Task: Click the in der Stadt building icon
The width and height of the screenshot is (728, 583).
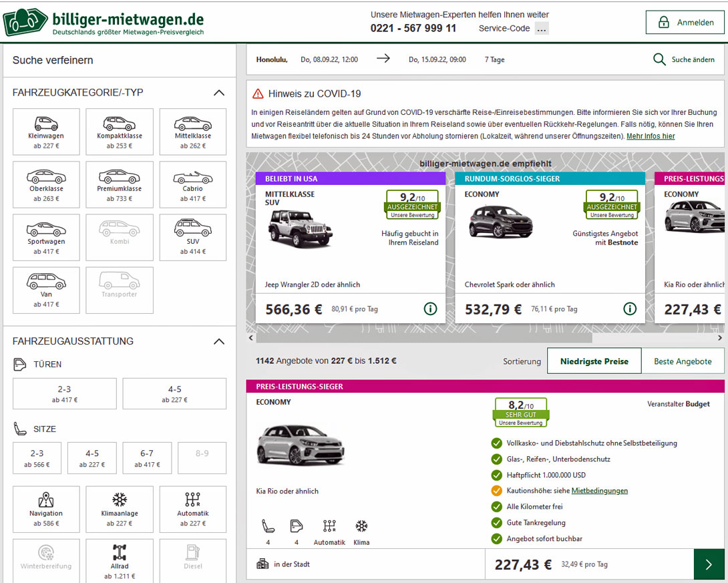Action: click(262, 564)
